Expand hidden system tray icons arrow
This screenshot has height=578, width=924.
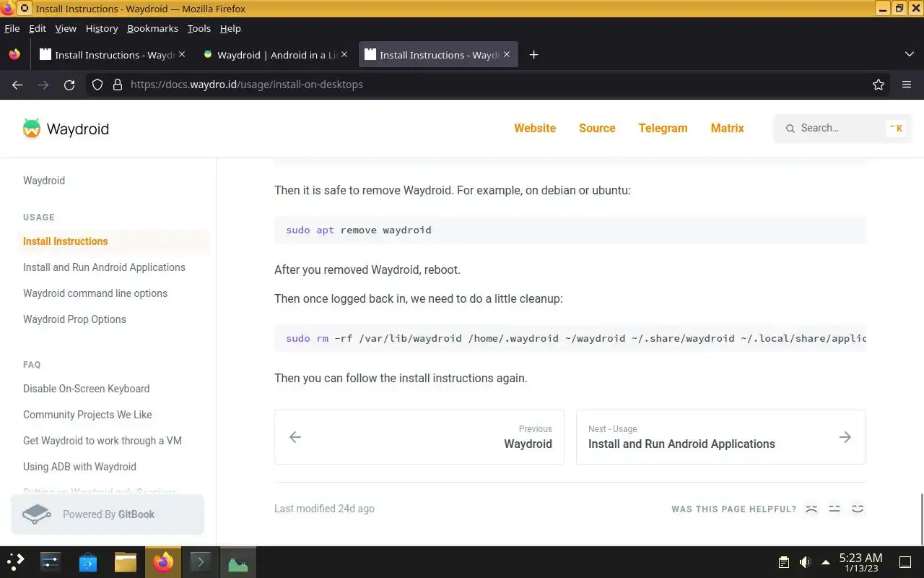pos(826,562)
